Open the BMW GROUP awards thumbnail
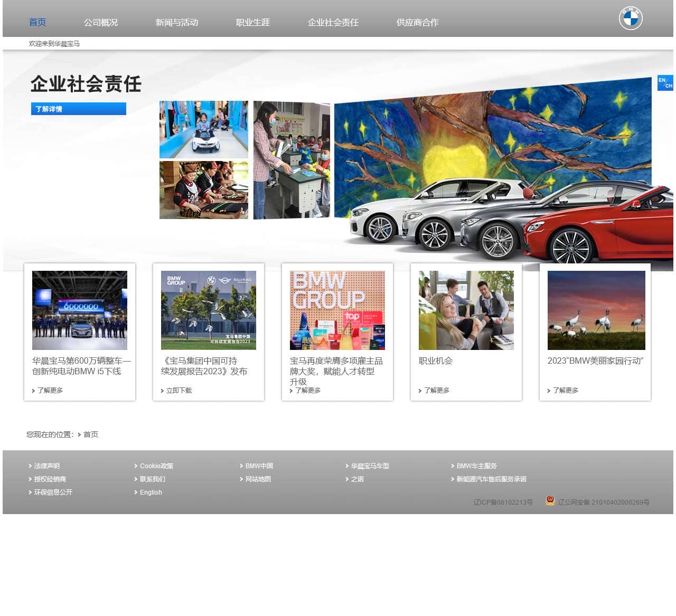This screenshot has height=616, width=676. [x=337, y=310]
